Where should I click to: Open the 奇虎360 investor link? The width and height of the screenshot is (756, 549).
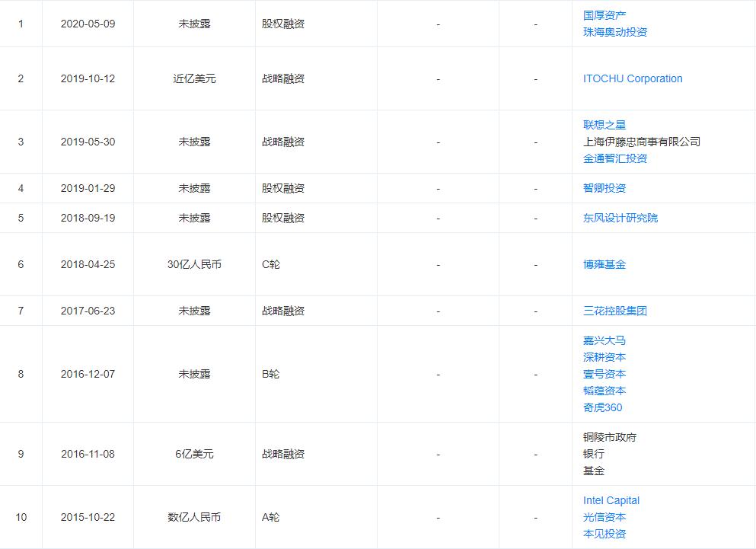(x=602, y=407)
